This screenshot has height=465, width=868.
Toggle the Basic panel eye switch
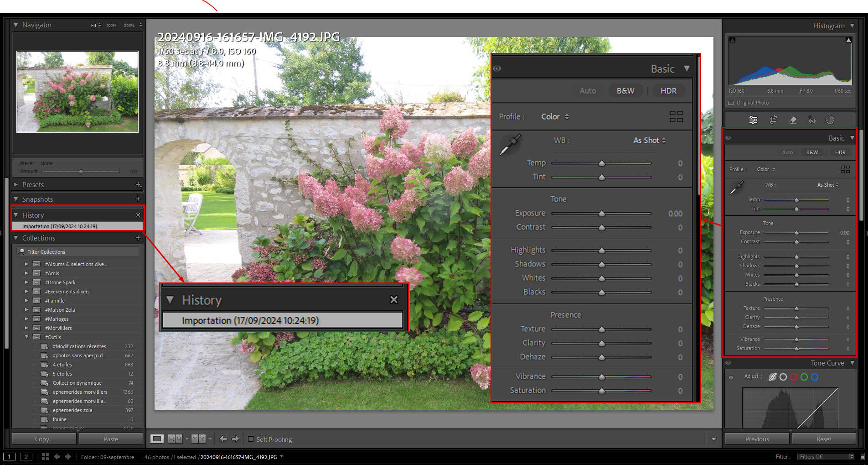pyautogui.click(x=497, y=68)
